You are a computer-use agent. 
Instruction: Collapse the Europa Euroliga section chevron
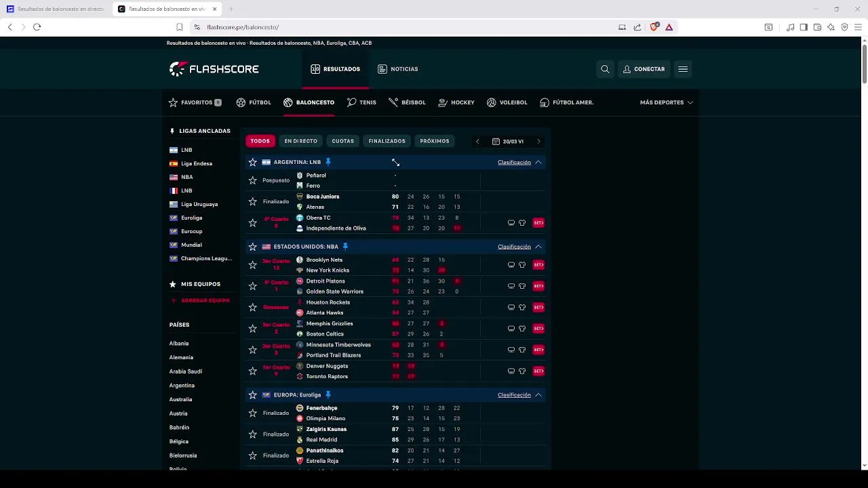pyautogui.click(x=538, y=395)
